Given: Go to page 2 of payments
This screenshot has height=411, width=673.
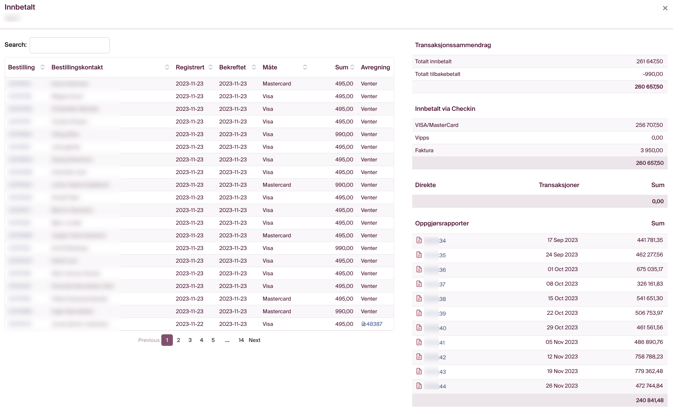Looking at the screenshot, I should (x=179, y=340).
